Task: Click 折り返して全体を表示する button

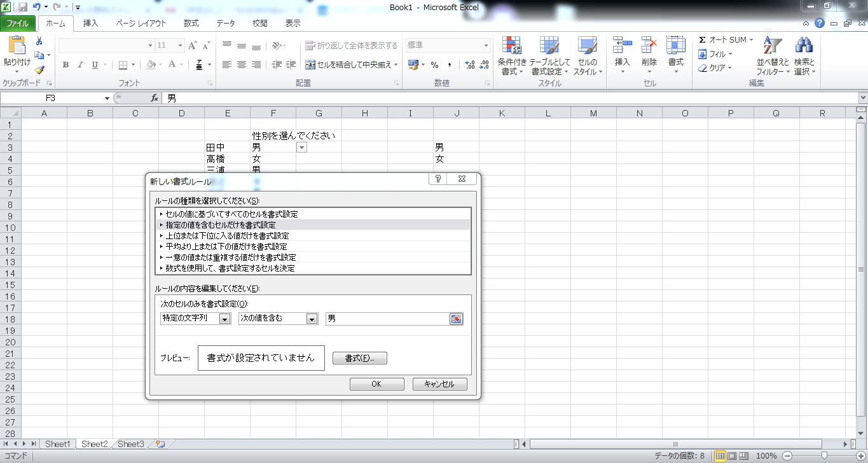Action: click(351, 46)
